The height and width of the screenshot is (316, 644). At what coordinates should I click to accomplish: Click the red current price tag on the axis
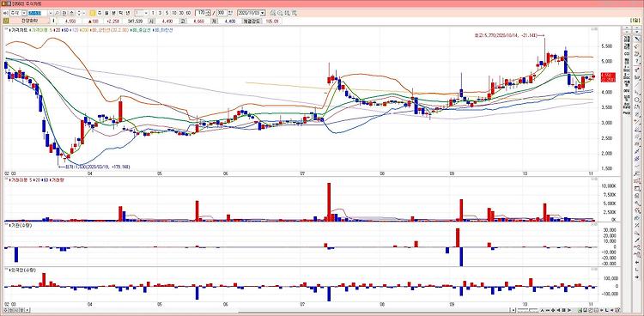[607, 77]
